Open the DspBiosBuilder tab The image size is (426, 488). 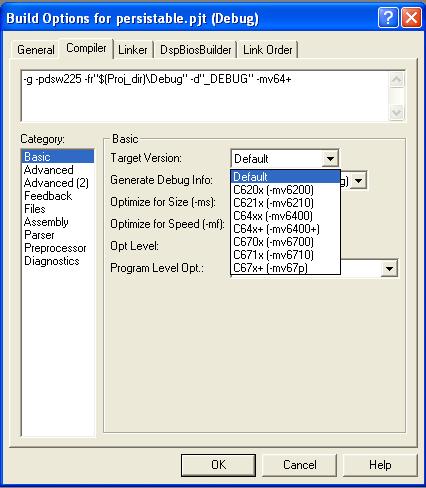click(196, 50)
